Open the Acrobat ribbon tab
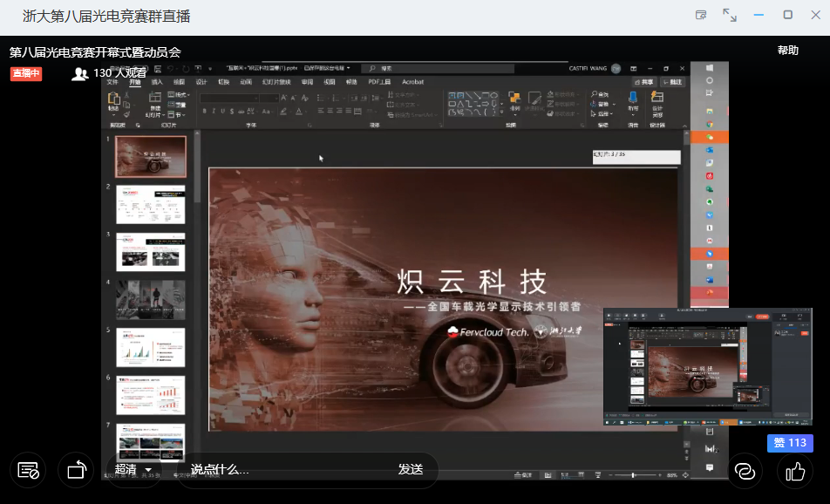Viewport: 830px width, 504px height. pyautogui.click(x=413, y=82)
